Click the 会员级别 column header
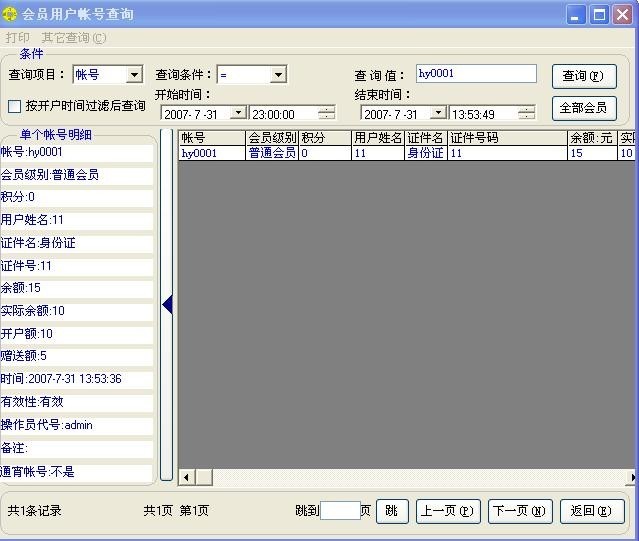This screenshot has height=541, width=639. point(272,138)
